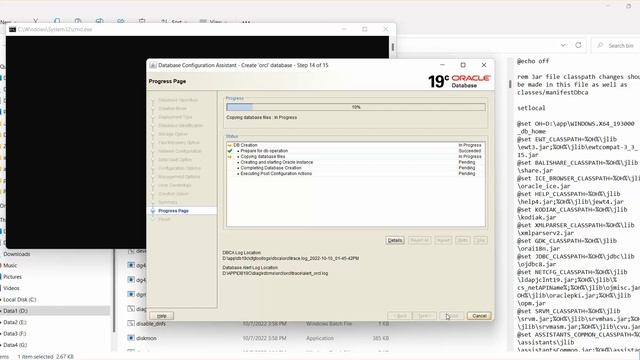The image size is (640, 360).
Task: Select the DB Creation status row
Action: pos(356,145)
